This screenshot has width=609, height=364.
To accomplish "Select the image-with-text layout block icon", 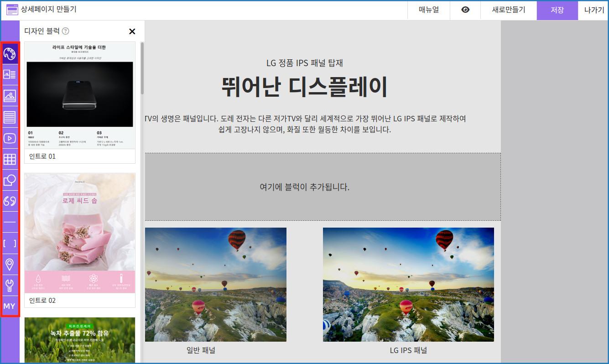I will 10,74.
